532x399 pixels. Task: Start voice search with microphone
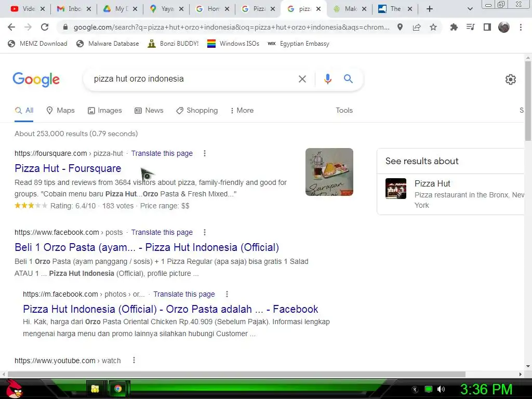tap(327, 79)
